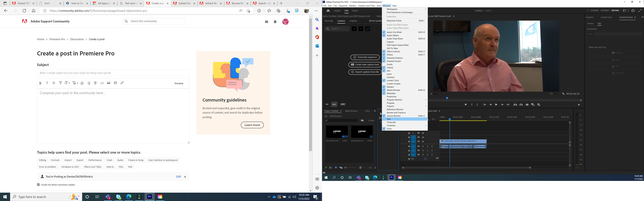Click the Insert Link chain icon
The height and width of the screenshot is (201, 644).
click(122, 83)
